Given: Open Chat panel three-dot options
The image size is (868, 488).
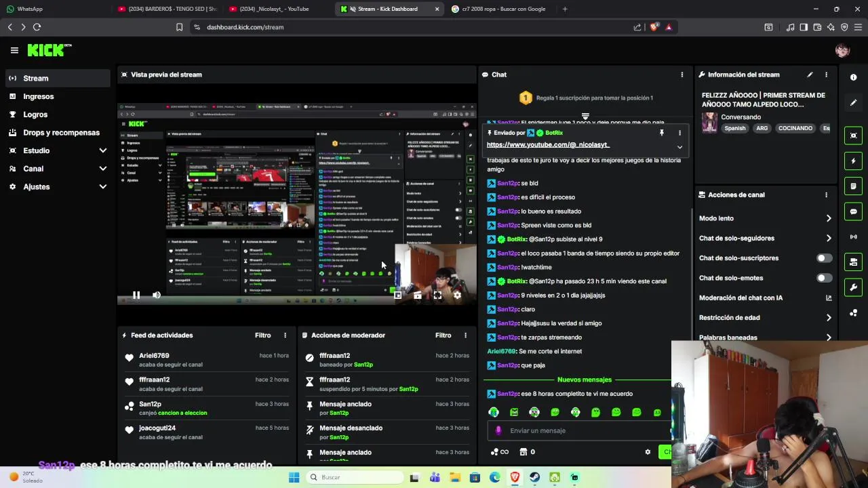Looking at the screenshot, I should (x=682, y=75).
